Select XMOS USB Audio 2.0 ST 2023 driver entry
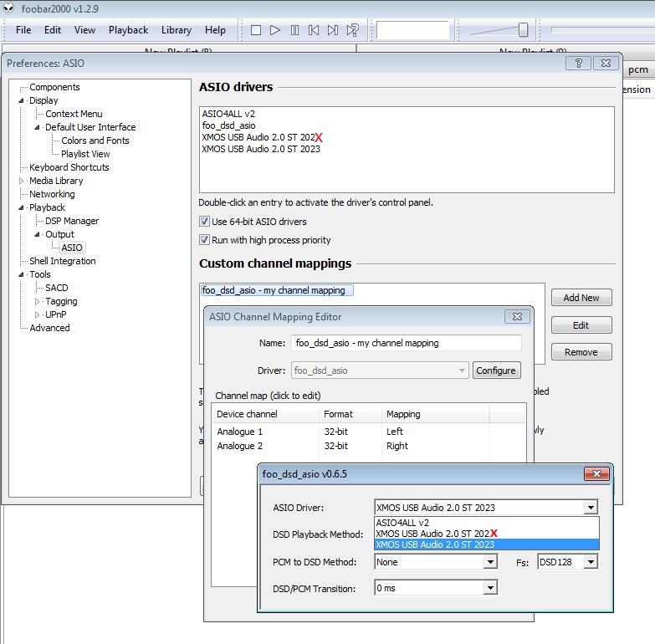The height and width of the screenshot is (644, 655). [x=261, y=149]
